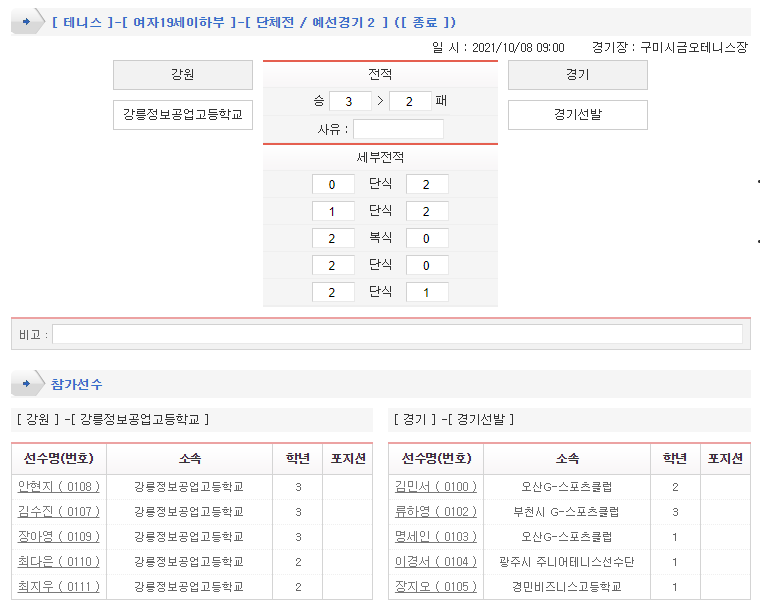Click the 강릉정보공업고등학교 team name box
The height and width of the screenshot is (613, 760).
(183, 115)
